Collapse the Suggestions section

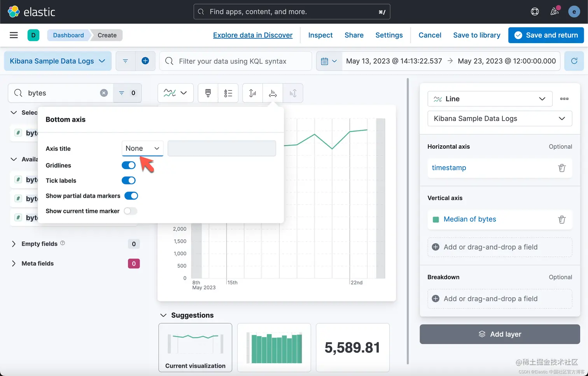[163, 315]
